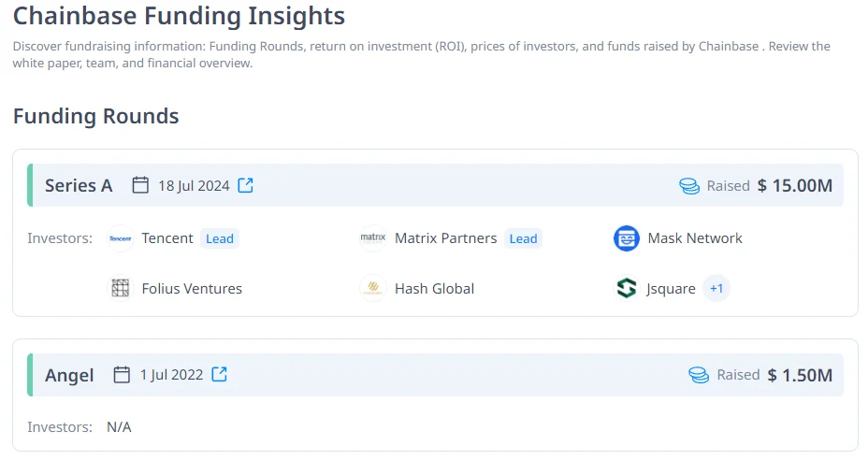Click the 18 Jul 2024 date
868x460 pixels.
[x=194, y=186]
